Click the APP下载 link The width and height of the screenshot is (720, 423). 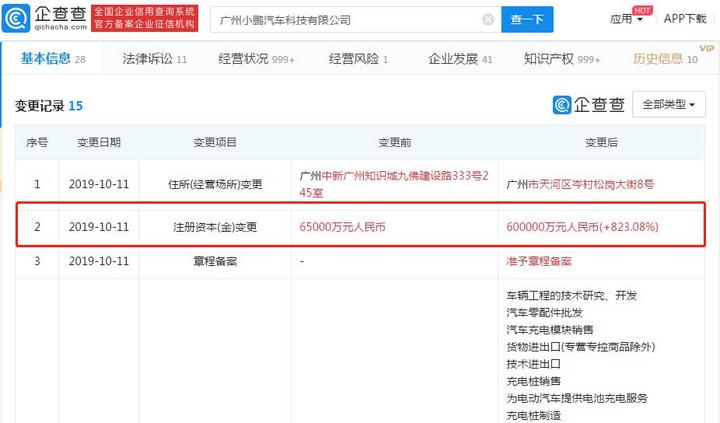pos(685,19)
